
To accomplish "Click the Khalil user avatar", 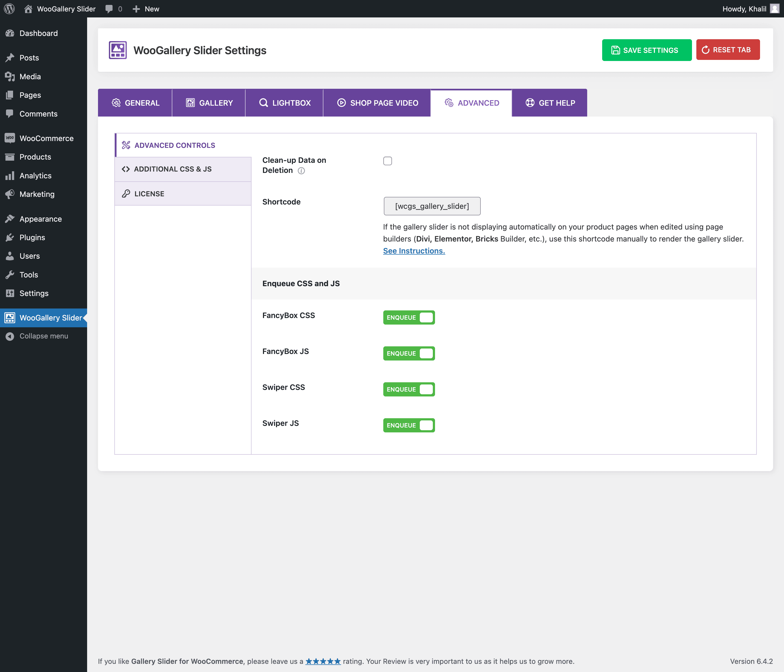I will tap(774, 9).
